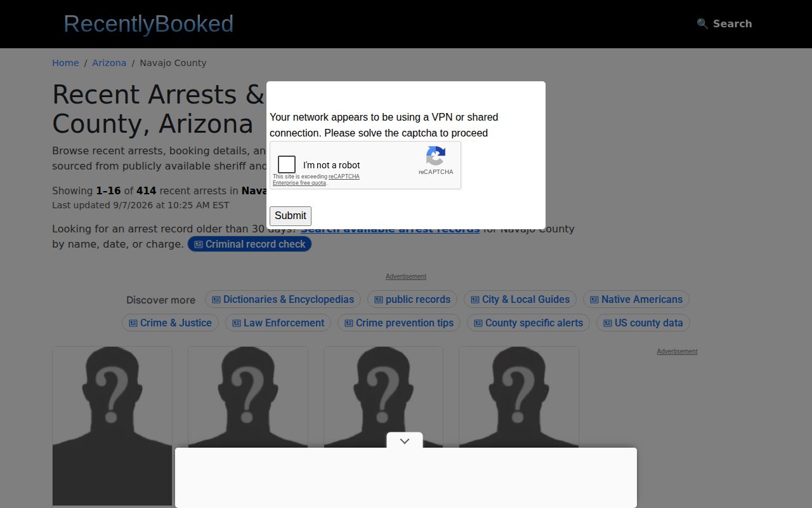Click the VPN or shared connection message
Image resolution: width=812 pixels, height=508 pixels.
click(x=384, y=125)
